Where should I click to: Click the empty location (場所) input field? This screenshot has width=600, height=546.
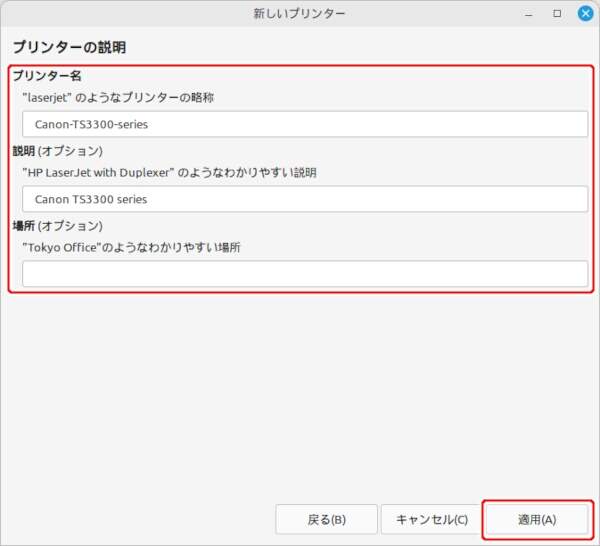click(x=305, y=274)
